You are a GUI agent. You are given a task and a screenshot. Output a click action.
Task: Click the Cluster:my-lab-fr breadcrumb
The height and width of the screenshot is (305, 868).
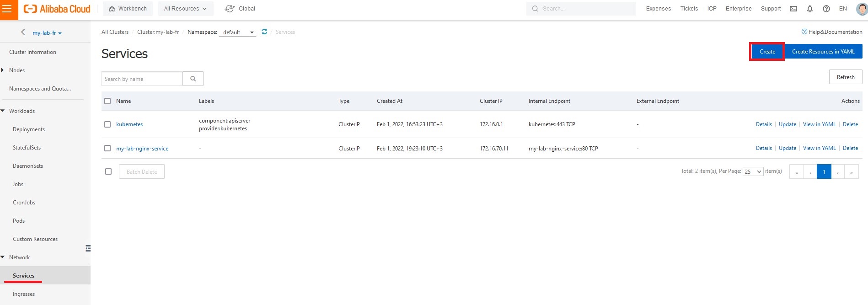[x=158, y=32]
